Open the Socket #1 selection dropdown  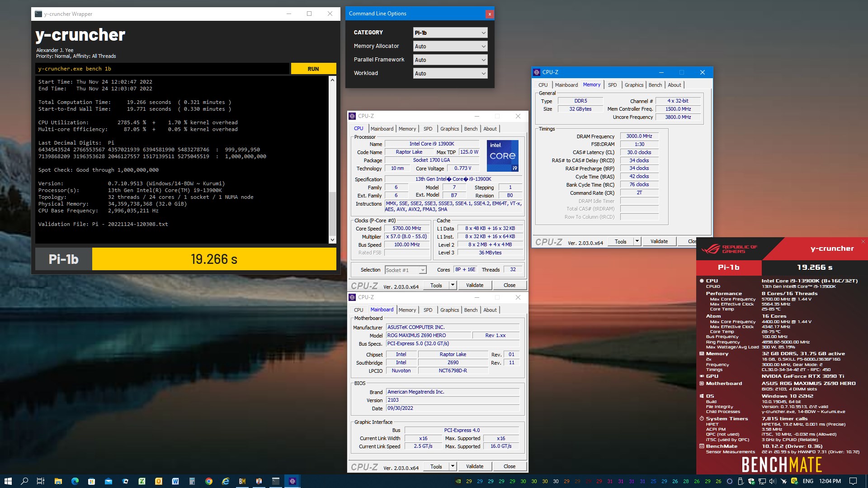coord(406,270)
